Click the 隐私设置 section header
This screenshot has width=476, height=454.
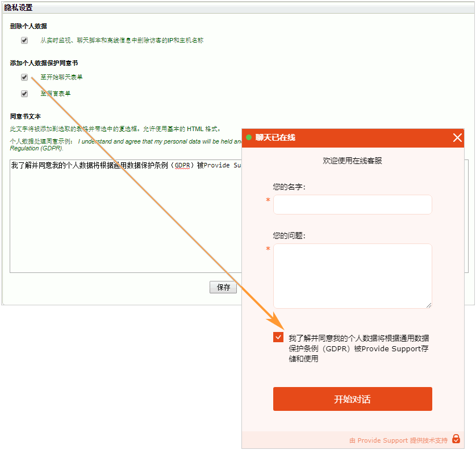pyautogui.click(x=18, y=7)
